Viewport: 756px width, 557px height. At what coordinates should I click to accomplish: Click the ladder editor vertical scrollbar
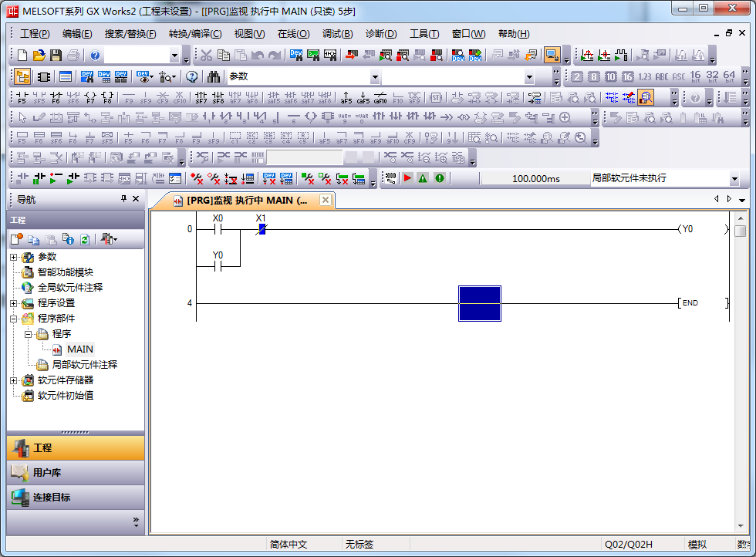point(740,370)
